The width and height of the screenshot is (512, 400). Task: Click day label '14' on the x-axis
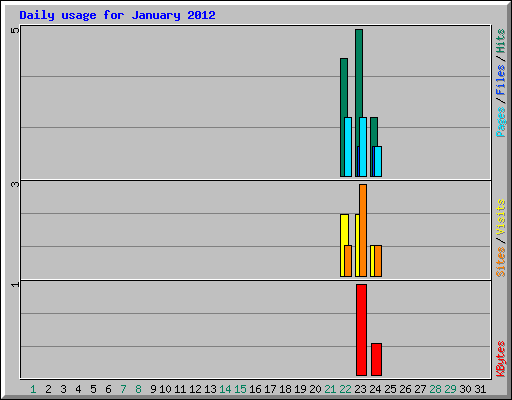pos(225,389)
